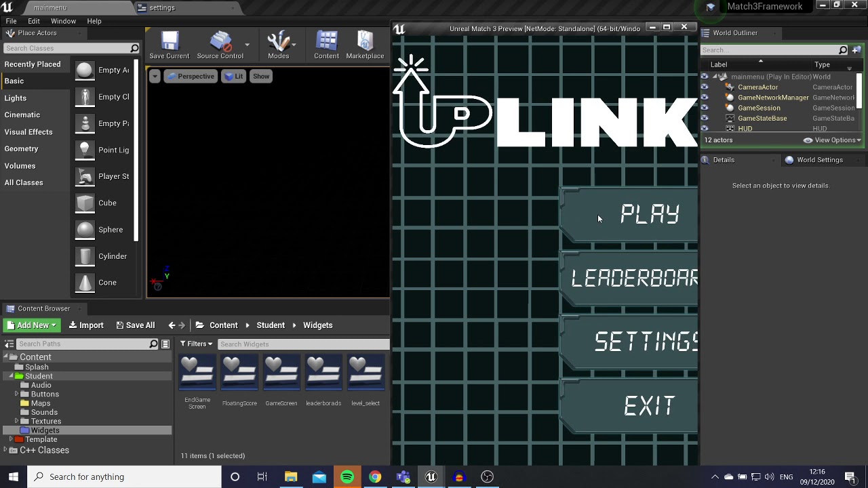Click the GameScreen widget asset
This screenshot has height=488, width=868.
pos(281,381)
